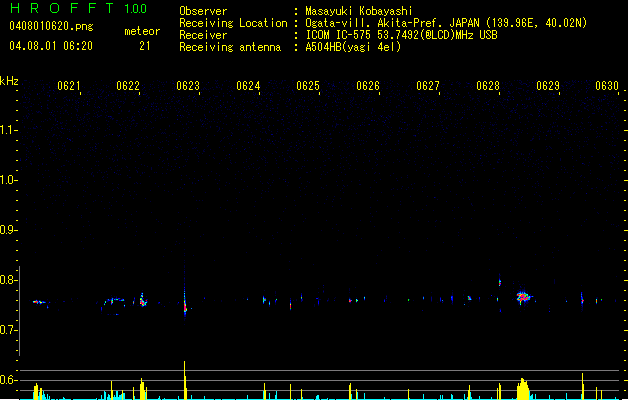Click the yellow power spike after 0629
This screenshot has height=400, width=629.
[x=582, y=386]
